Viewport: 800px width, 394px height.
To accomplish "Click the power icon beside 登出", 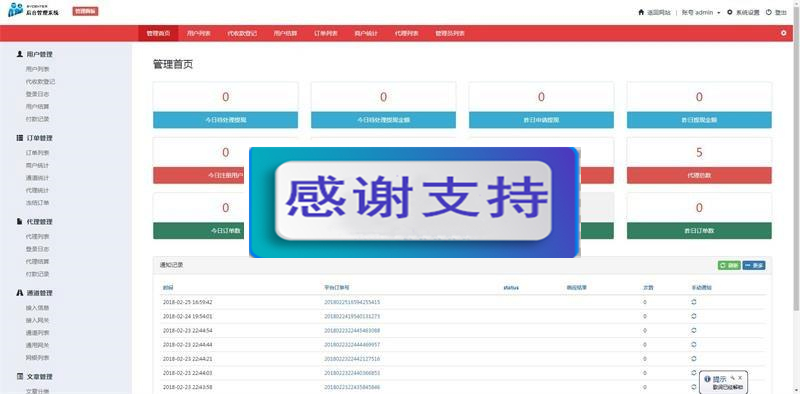I will click(x=768, y=12).
